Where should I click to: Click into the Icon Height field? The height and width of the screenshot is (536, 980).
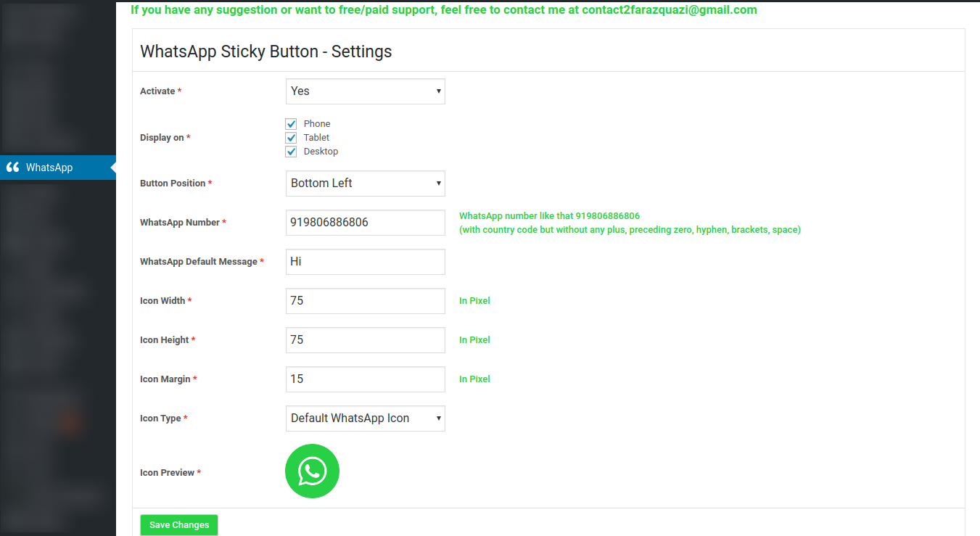(x=366, y=340)
